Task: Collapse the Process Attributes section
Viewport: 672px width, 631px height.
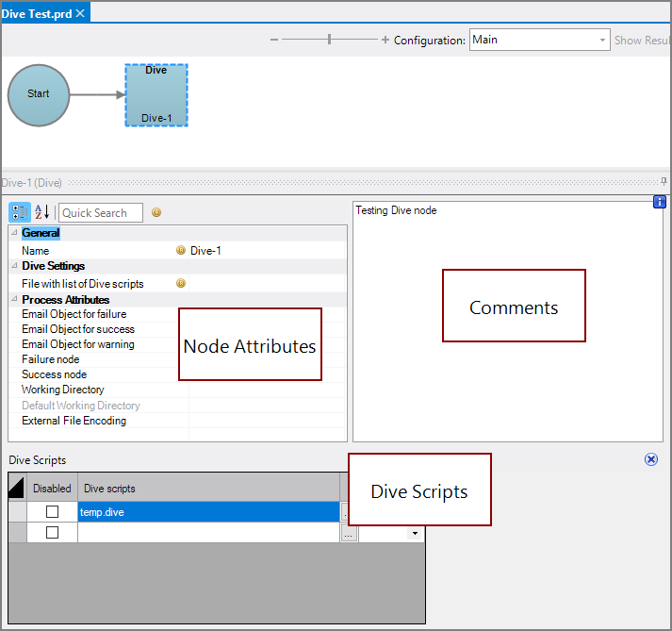Action: pyautogui.click(x=14, y=299)
